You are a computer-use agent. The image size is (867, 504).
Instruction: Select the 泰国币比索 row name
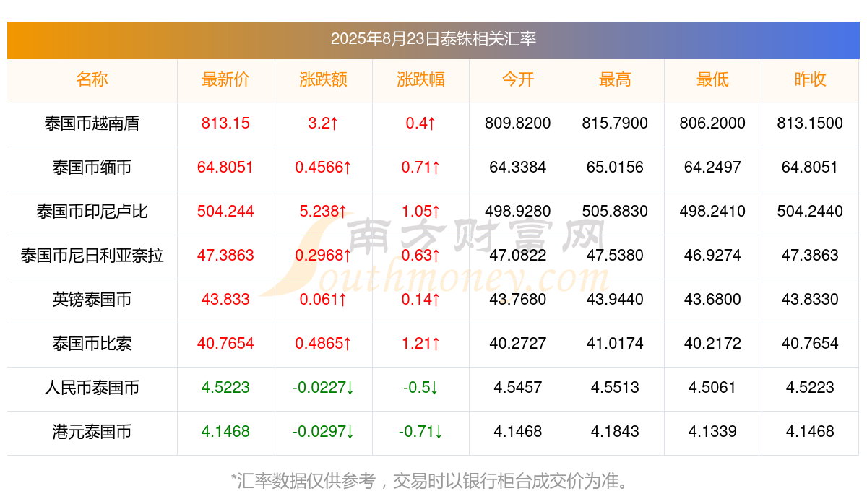coord(92,344)
